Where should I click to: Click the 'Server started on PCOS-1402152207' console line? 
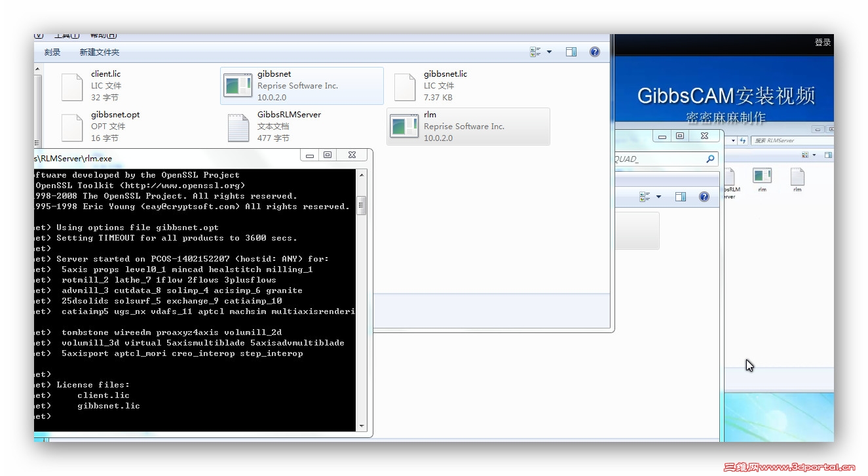point(193,259)
